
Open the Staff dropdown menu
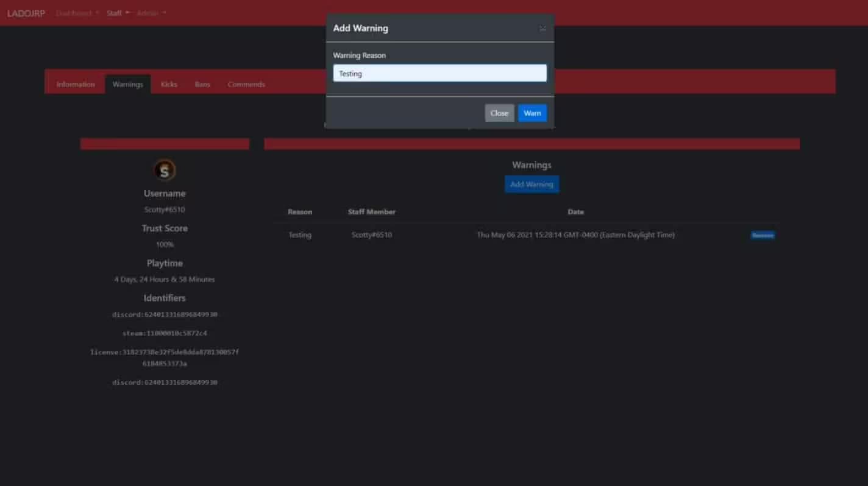pos(116,12)
